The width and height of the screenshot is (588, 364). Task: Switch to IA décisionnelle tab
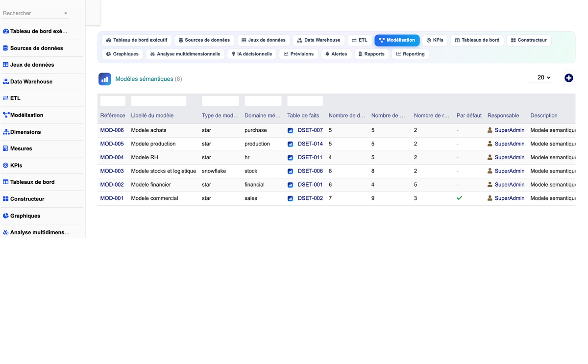point(252,54)
